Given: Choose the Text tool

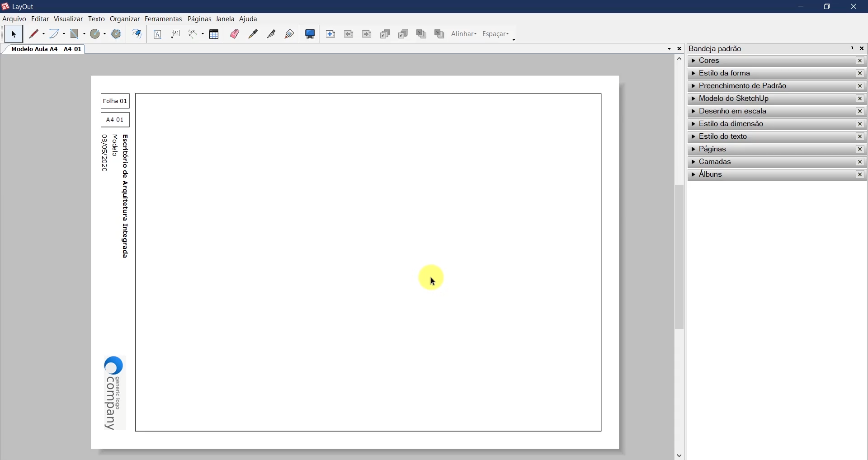Looking at the screenshot, I should (x=158, y=34).
